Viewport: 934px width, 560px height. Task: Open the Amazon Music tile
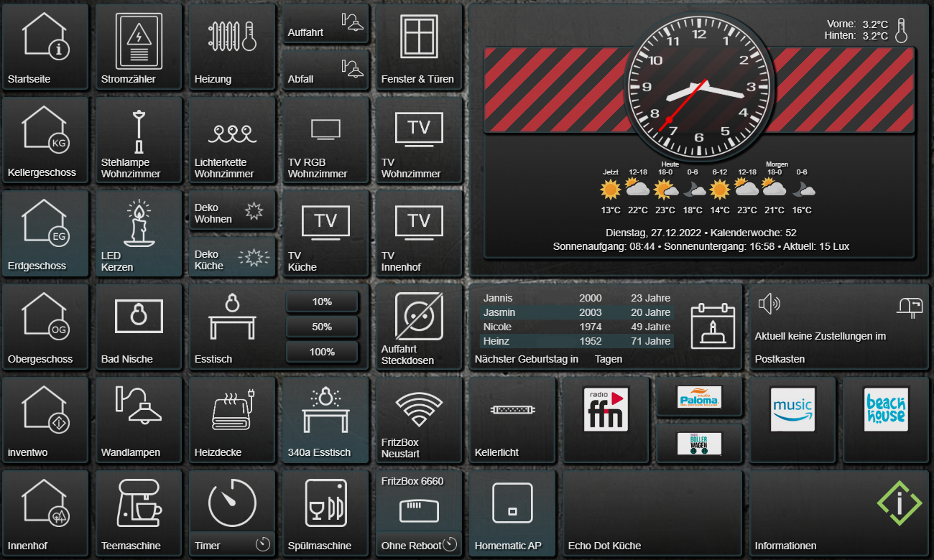pyautogui.click(x=792, y=420)
